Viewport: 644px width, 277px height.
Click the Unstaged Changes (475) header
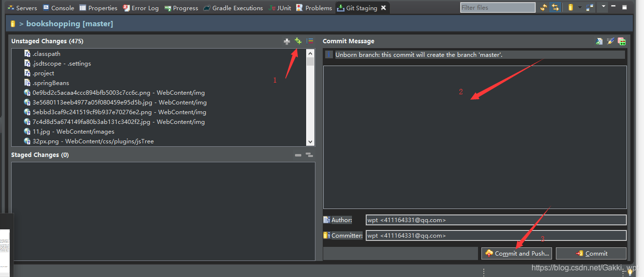pyautogui.click(x=47, y=41)
